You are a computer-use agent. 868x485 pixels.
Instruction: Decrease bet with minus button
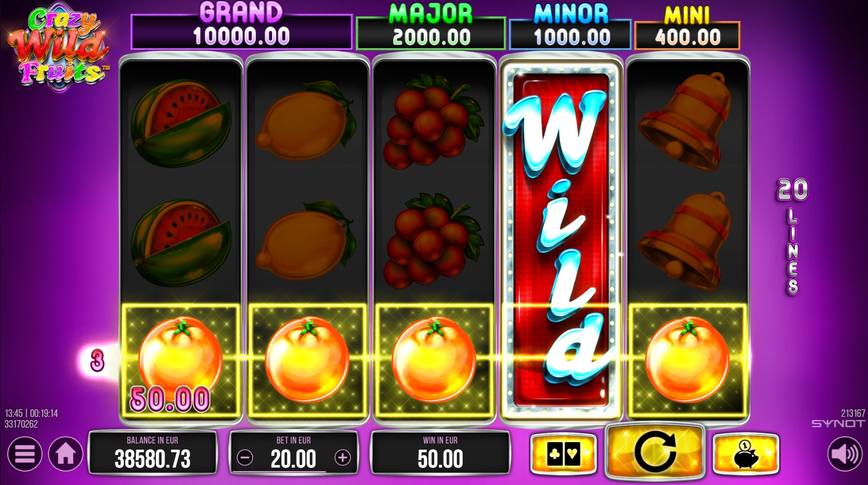(245, 457)
